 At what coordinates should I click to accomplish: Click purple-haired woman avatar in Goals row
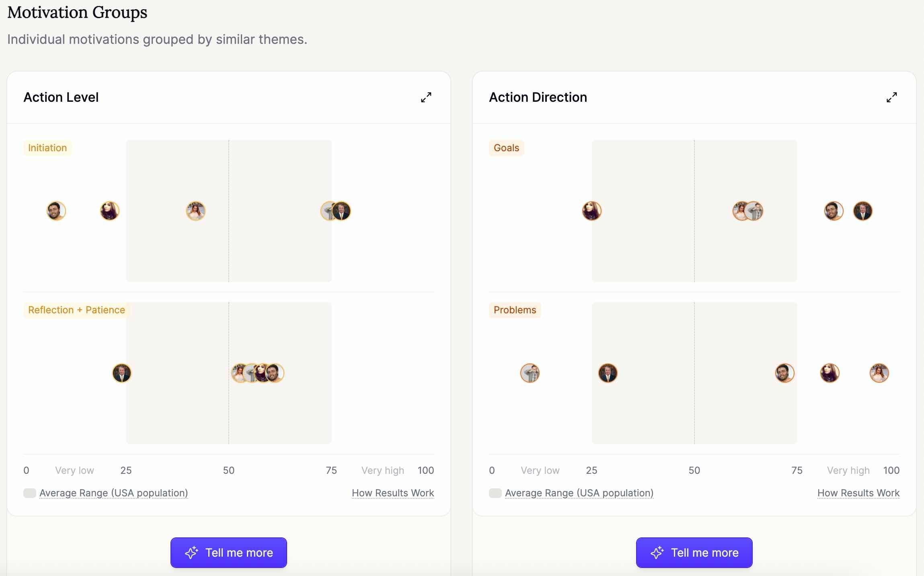tap(592, 211)
